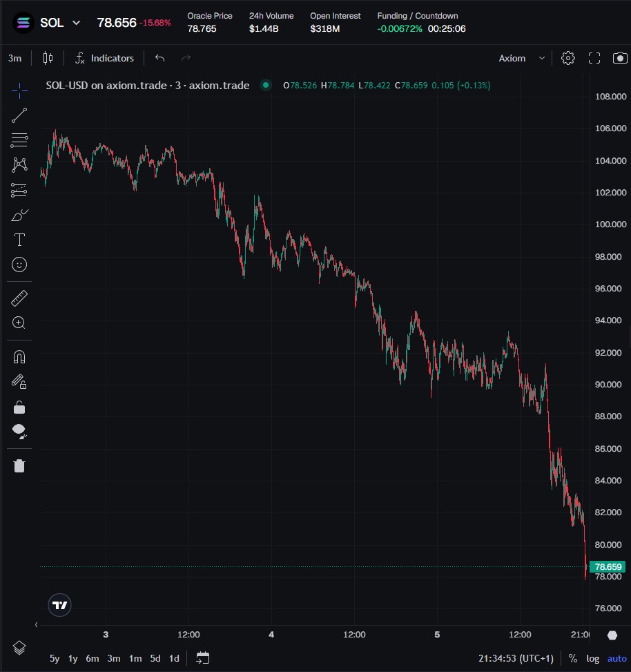Screen dimensions: 631x672
Task: Select the XABCD pattern tool
Action: [x=19, y=165]
